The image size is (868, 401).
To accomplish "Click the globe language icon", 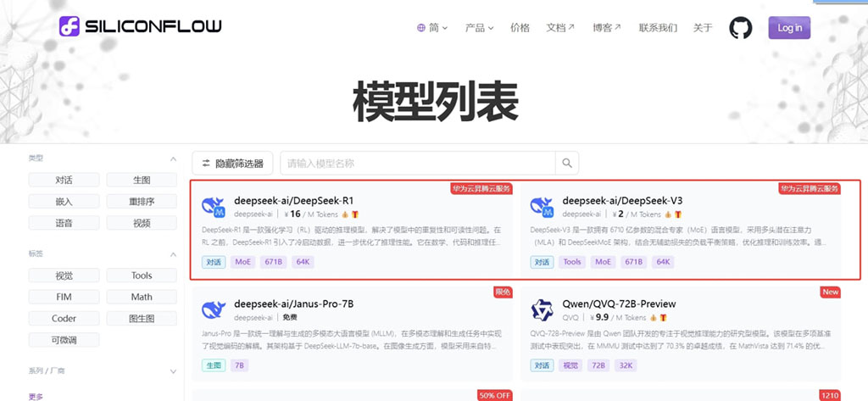I will tap(421, 28).
